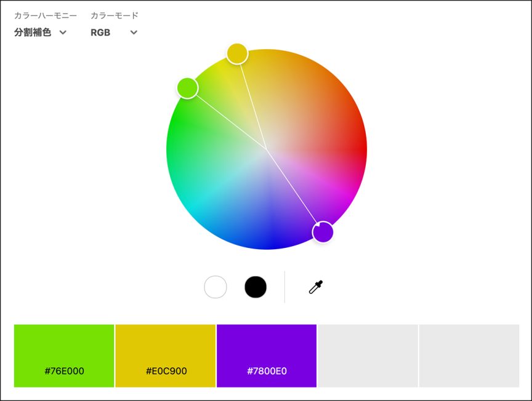
Task: Select the yellow handle on color wheel
Action: click(237, 54)
